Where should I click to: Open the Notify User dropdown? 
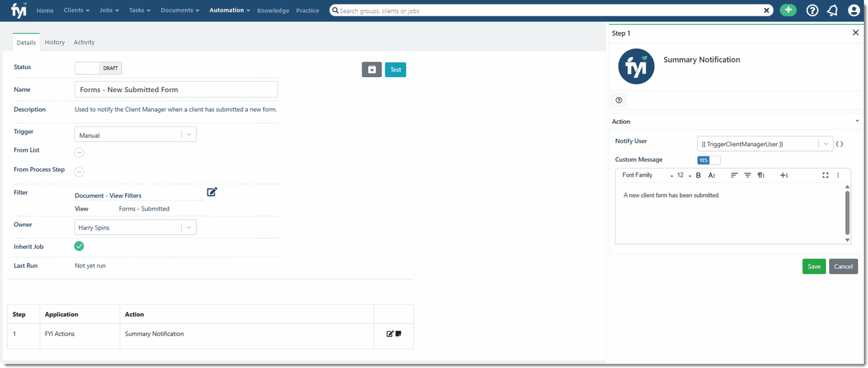(766, 144)
